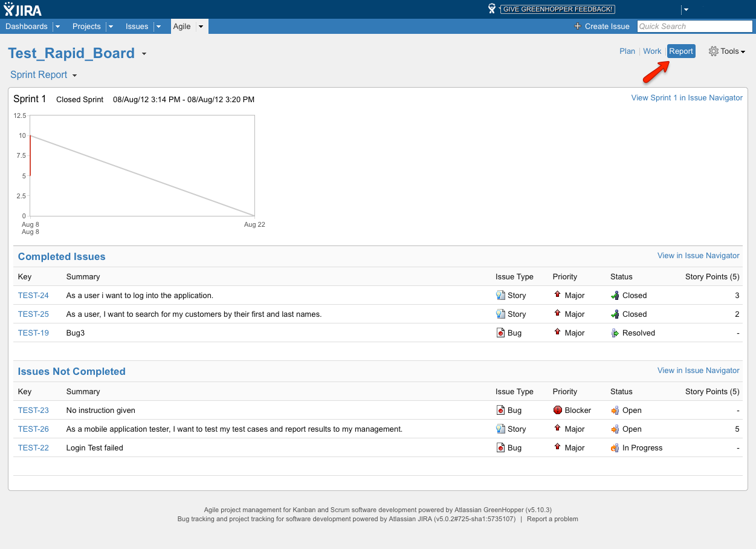Click the Open status icon for TEST-26
The image size is (756, 549).
[615, 429]
